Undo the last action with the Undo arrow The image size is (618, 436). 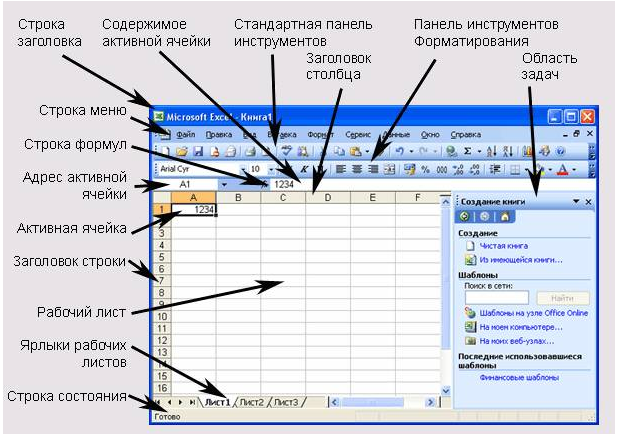399,151
